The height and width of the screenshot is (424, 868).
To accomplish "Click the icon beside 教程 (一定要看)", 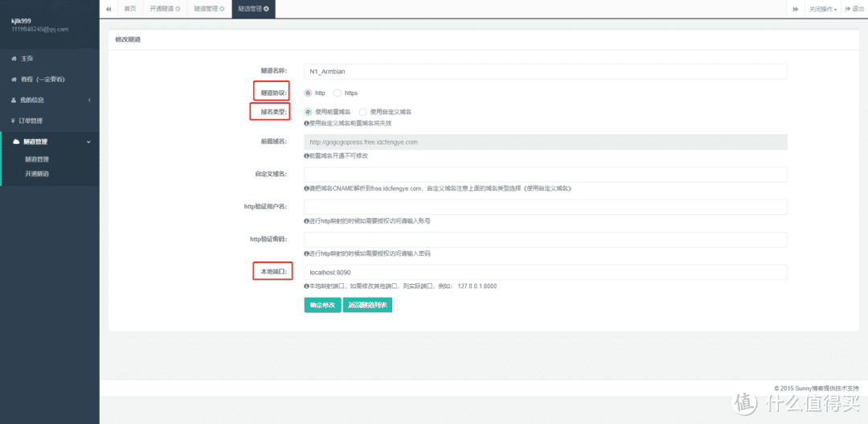I will click(x=14, y=80).
